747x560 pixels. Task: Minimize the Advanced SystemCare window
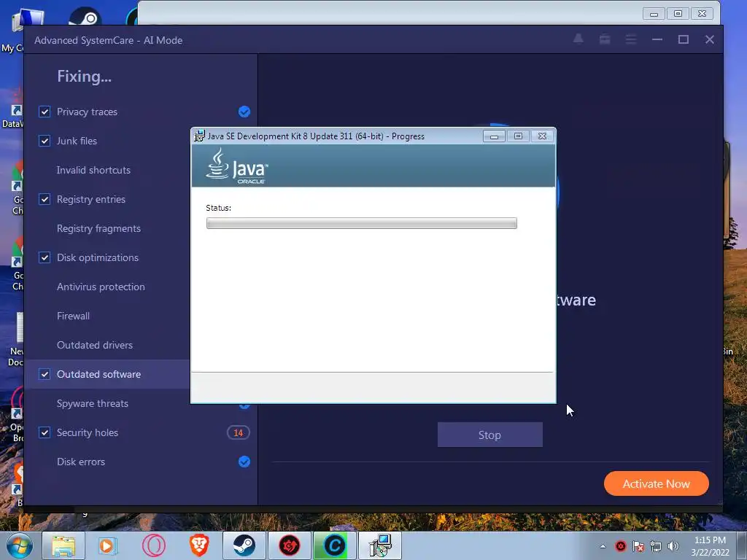(x=657, y=39)
